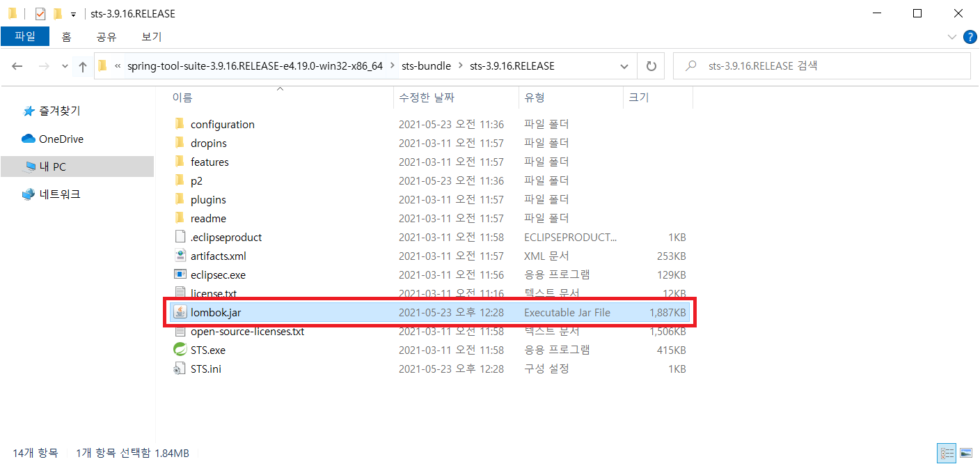Select the open-source-licenses.txt file icon
The image size is (980, 464).
tap(180, 331)
